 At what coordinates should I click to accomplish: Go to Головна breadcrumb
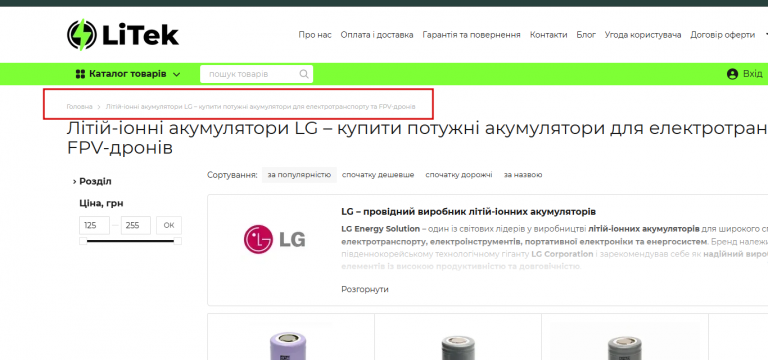[x=79, y=106]
